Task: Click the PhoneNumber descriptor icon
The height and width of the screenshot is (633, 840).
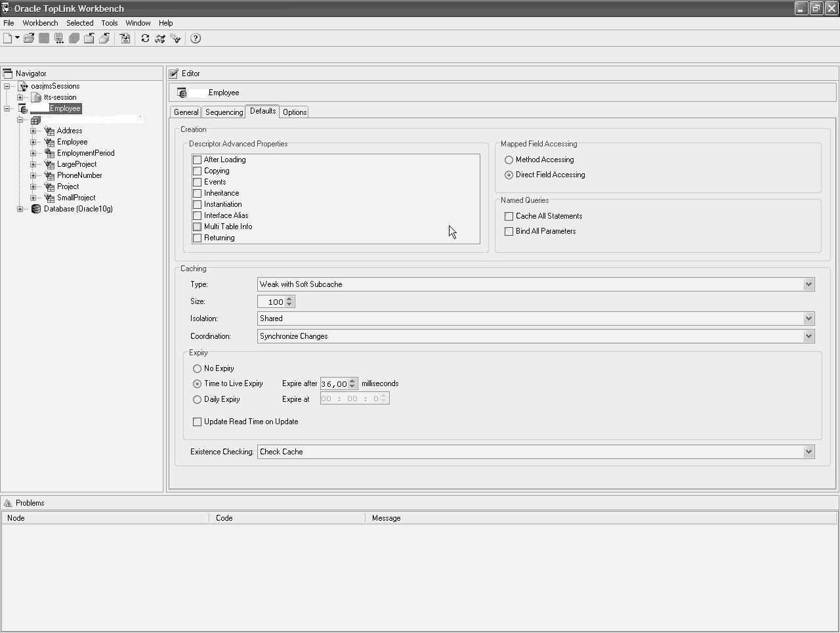Action: pyautogui.click(x=49, y=175)
